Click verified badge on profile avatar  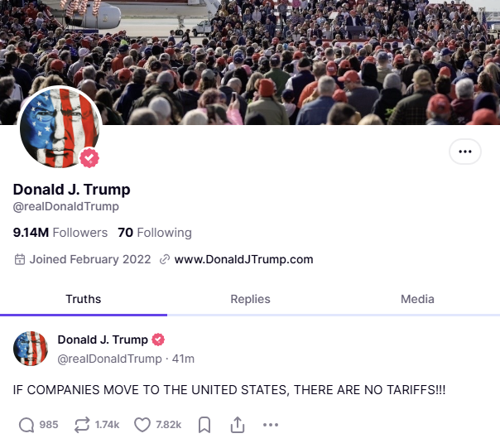pos(89,157)
